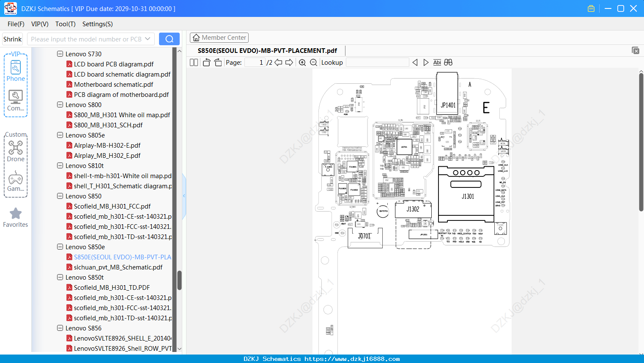Collapse the Lenovo S805e tree node
This screenshot has height=363, width=644.
[60, 135]
